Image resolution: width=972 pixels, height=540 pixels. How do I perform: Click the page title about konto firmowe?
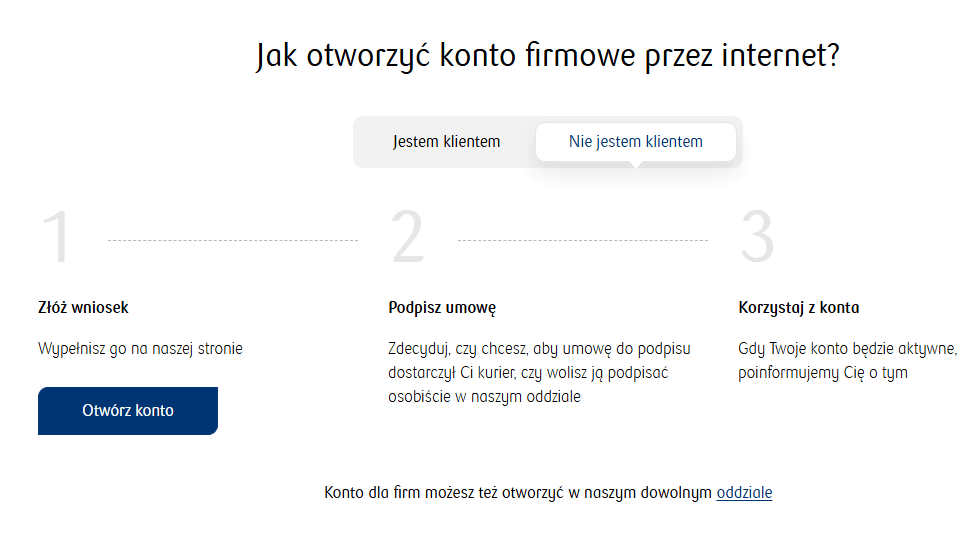[x=548, y=56]
